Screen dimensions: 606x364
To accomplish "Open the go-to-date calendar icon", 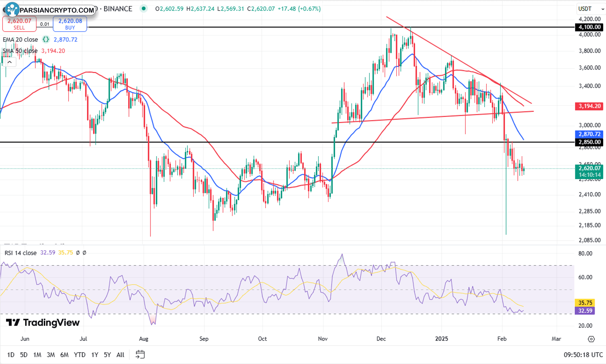I will (140, 355).
